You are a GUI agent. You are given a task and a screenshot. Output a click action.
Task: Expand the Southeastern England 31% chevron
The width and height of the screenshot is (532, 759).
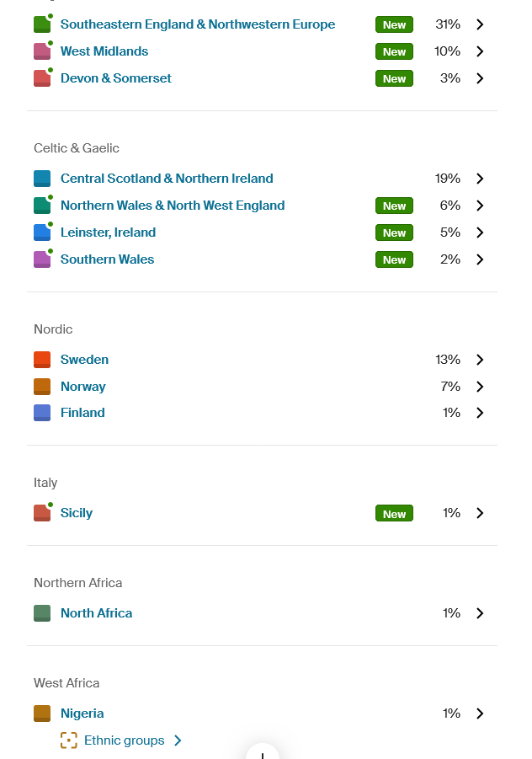(480, 24)
